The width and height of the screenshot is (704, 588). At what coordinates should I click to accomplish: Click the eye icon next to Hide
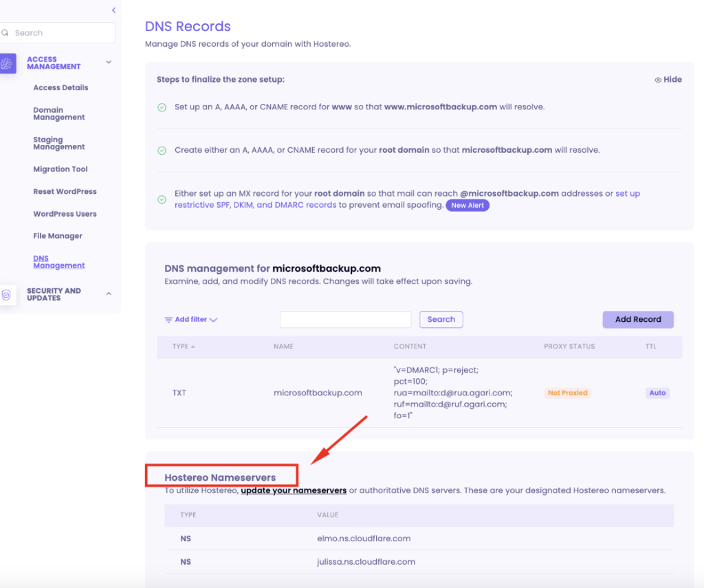pos(658,80)
